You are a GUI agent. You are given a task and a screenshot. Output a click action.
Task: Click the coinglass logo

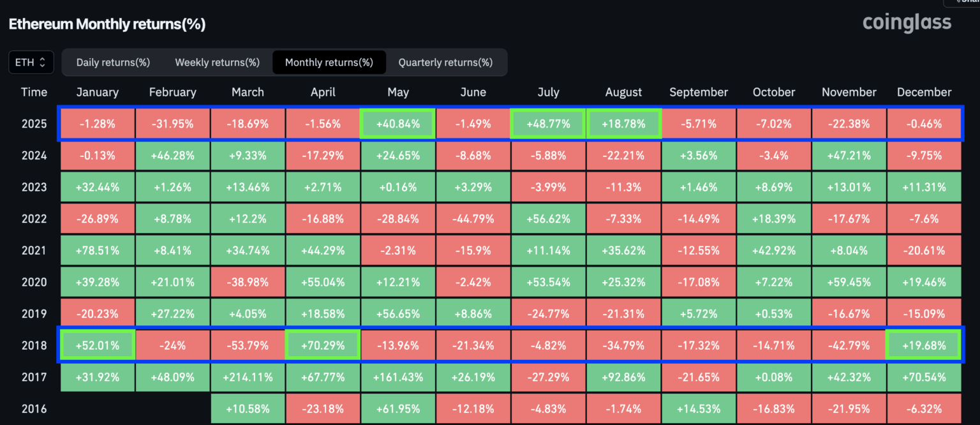(907, 23)
